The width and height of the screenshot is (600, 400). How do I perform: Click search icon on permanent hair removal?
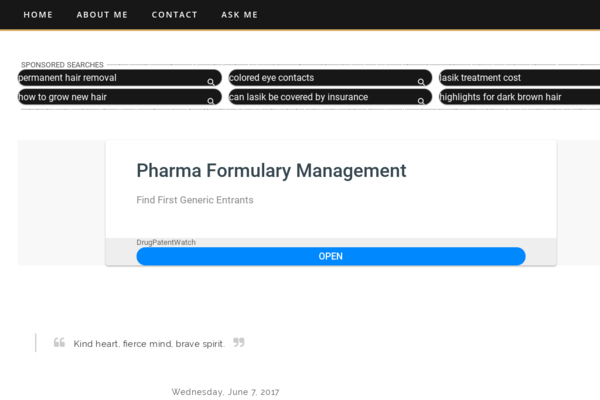210,82
